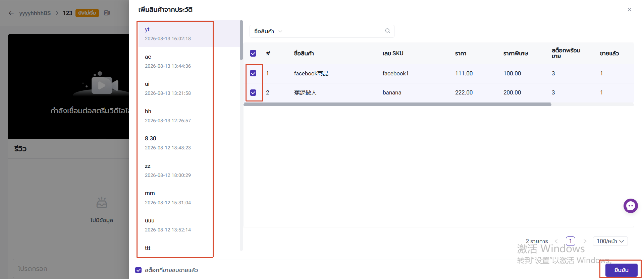Uncheck the 蕉泥做人 row checkbox
This screenshot has height=279, width=644.
point(253,92)
